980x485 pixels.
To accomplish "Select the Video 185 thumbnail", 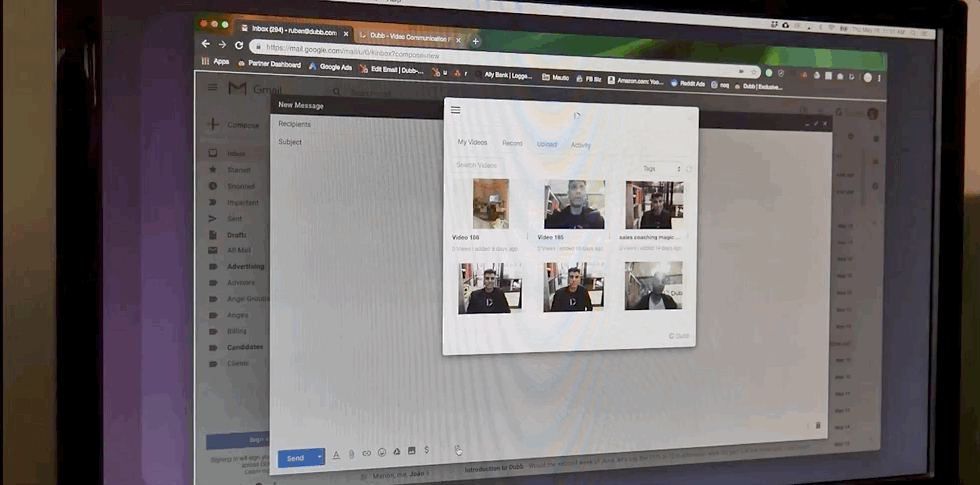I will click(575, 205).
